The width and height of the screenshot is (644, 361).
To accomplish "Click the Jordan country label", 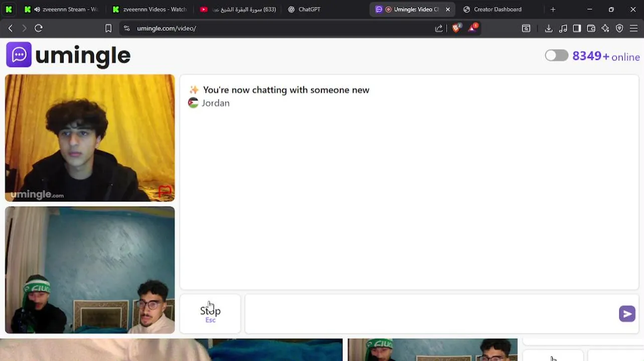I will (216, 103).
